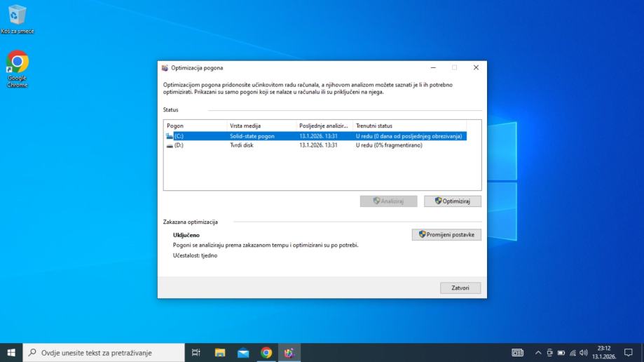Click the Promijeni postavke button
This screenshot has height=362, width=644.
click(446, 235)
